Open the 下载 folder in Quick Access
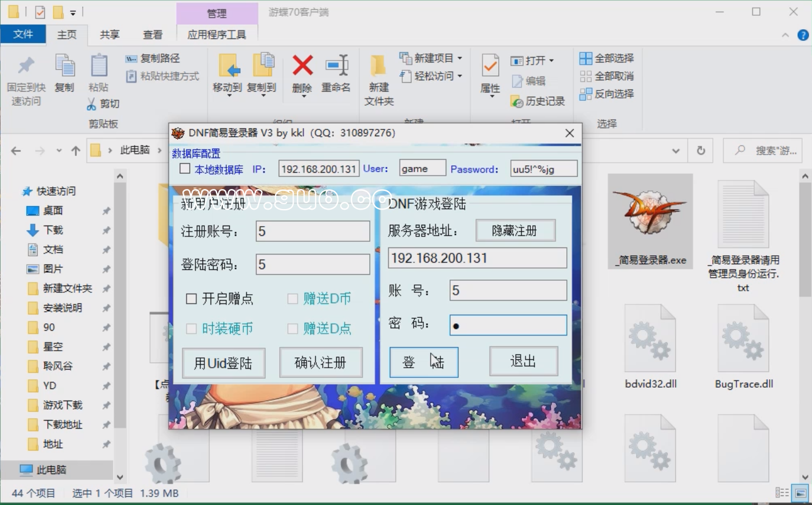Image resolution: width=812 pixels, height=505 pixels. click(53, 230)
